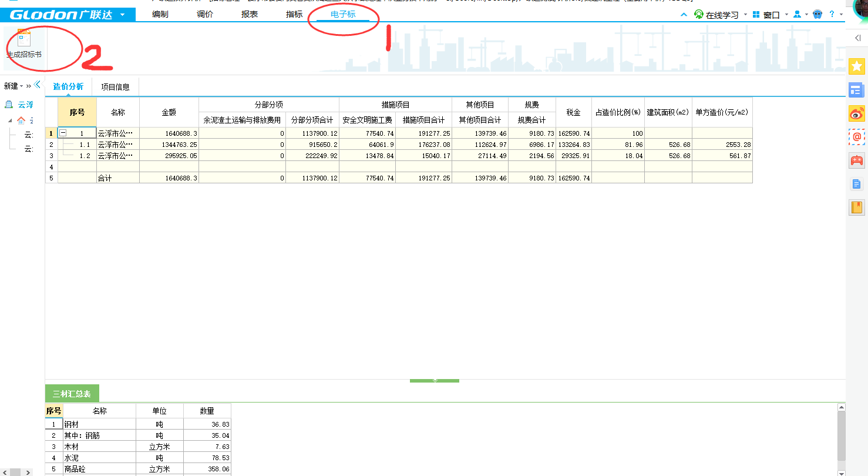This screenshot has width=868, height=476.
Task: Select the 木材 row in materials table
Action: click(138, 447)
